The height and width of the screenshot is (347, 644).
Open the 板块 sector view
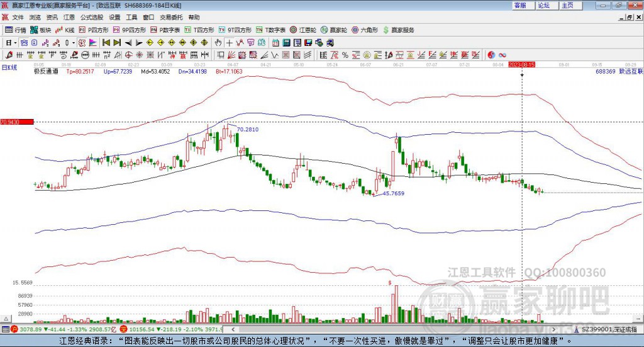[x=41, y=30]
